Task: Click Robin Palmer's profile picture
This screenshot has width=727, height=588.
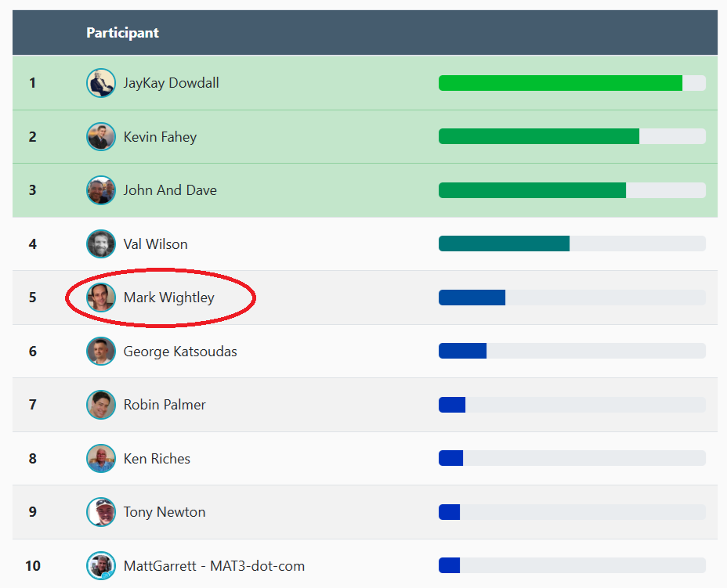Action: pyautogui.click(x=101, y=405)
